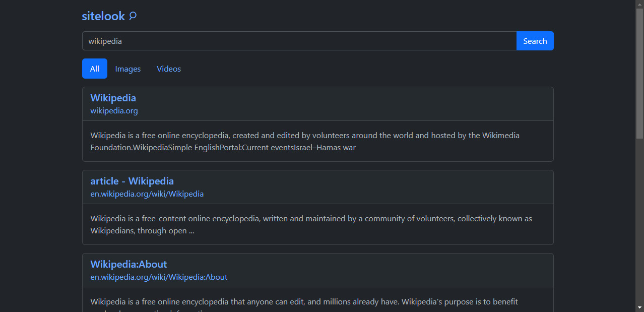Open the Wikipedia result title
The width and height of the screenshot is (644, 312).
coord(113,98)
